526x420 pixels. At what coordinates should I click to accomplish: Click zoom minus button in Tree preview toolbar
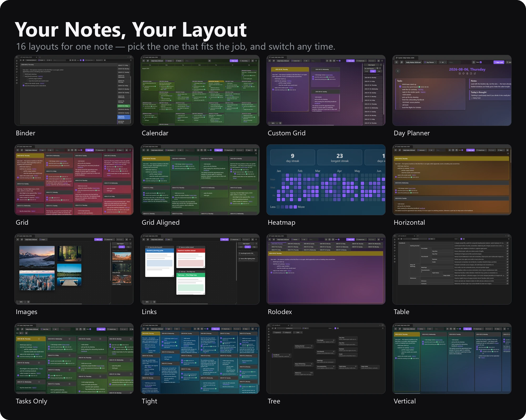tap(294, 332)
